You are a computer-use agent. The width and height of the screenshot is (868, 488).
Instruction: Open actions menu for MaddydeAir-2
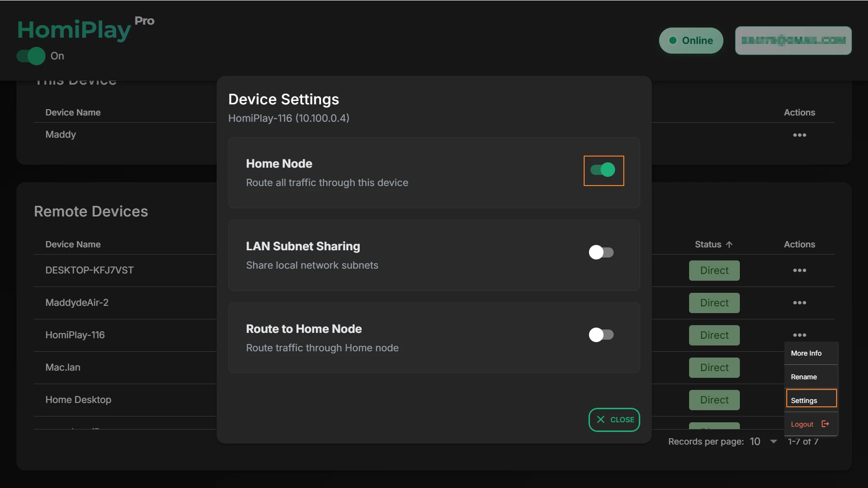click(x=799, y=303)
